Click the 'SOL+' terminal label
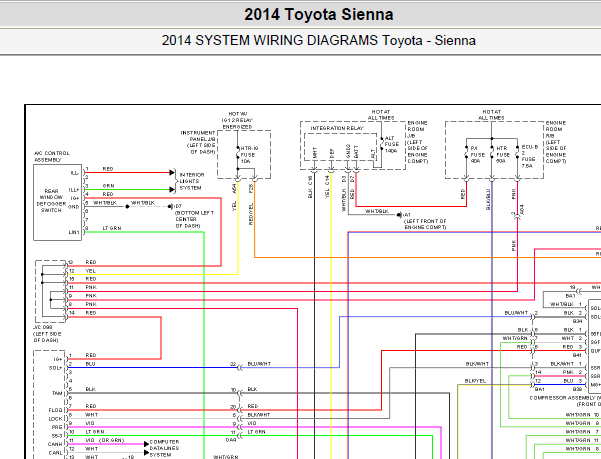Viewport: 601px width, 459px height. coord(56,368)
